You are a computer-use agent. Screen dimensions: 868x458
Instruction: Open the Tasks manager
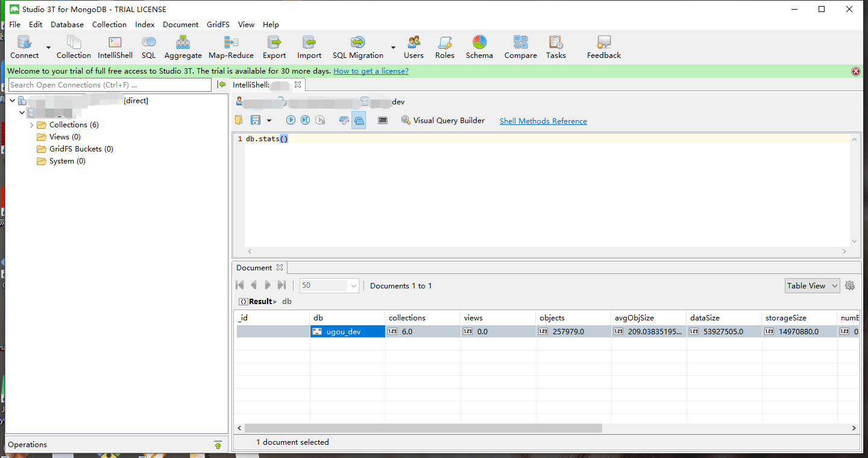555,47
